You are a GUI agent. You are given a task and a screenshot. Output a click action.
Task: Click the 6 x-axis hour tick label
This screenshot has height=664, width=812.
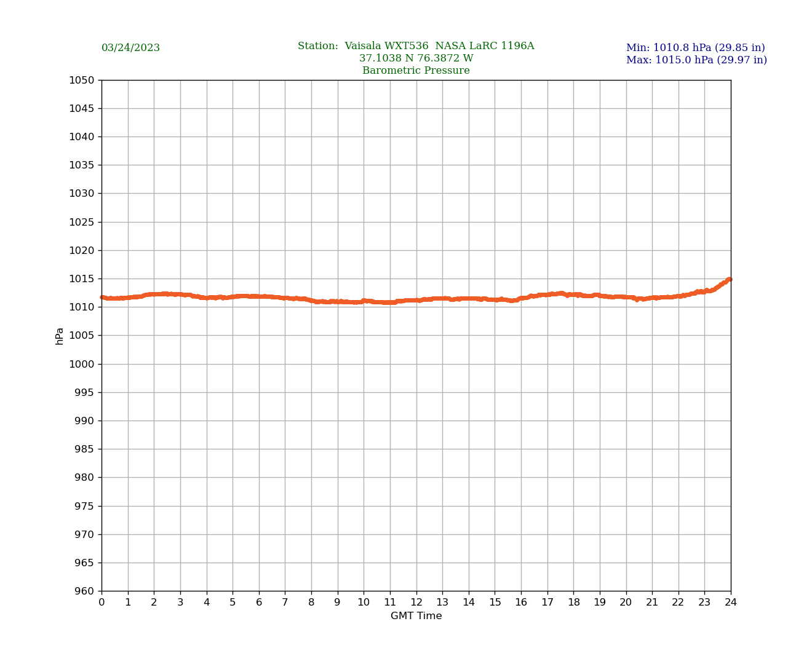point(259,603)
